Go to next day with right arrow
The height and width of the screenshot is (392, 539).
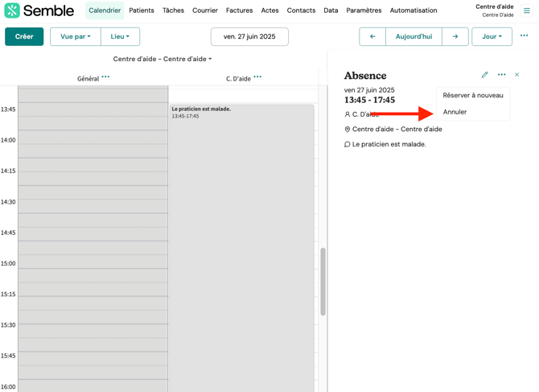tap(455, 36)
